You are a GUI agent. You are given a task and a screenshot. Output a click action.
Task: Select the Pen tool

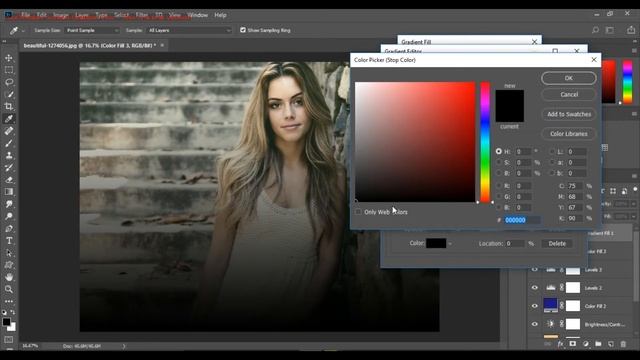tap(9, 229)
